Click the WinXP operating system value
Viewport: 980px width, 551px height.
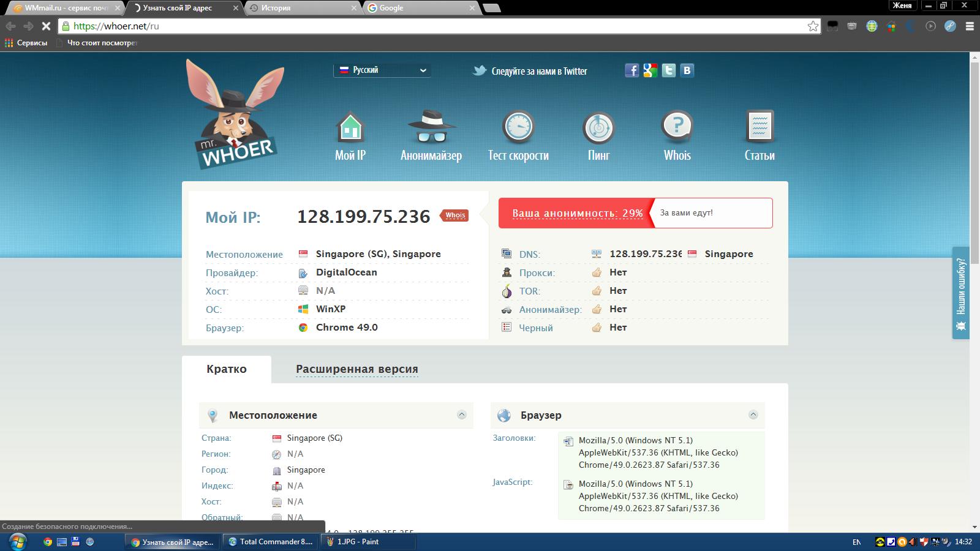[x=331, y=309]
